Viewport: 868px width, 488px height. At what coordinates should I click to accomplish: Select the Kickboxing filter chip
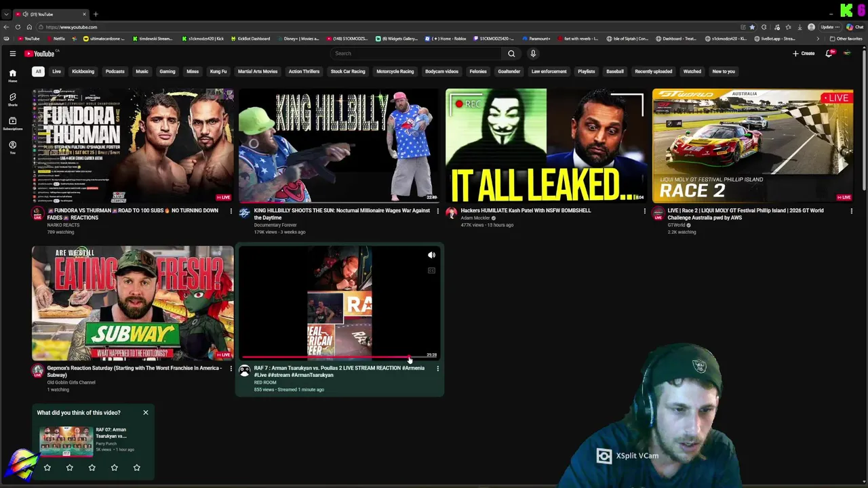tap(83, 71)
